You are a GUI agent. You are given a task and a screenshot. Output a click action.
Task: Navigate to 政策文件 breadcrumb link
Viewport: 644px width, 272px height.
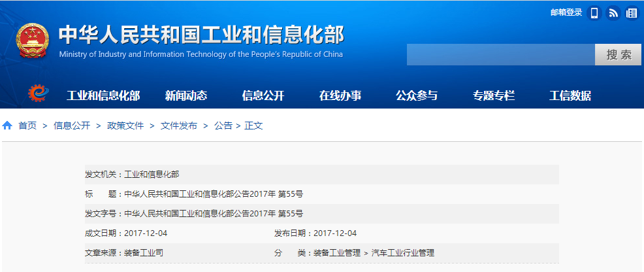coord(125,126)
